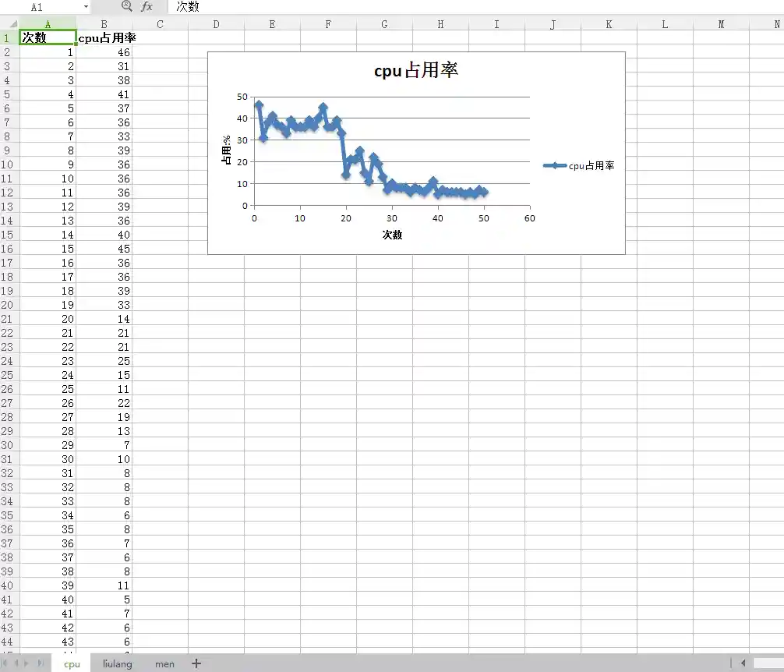The width and height of the screenshot is (784, 672).
Task: Click cell B16 with value 45
Action: [104, 249]
